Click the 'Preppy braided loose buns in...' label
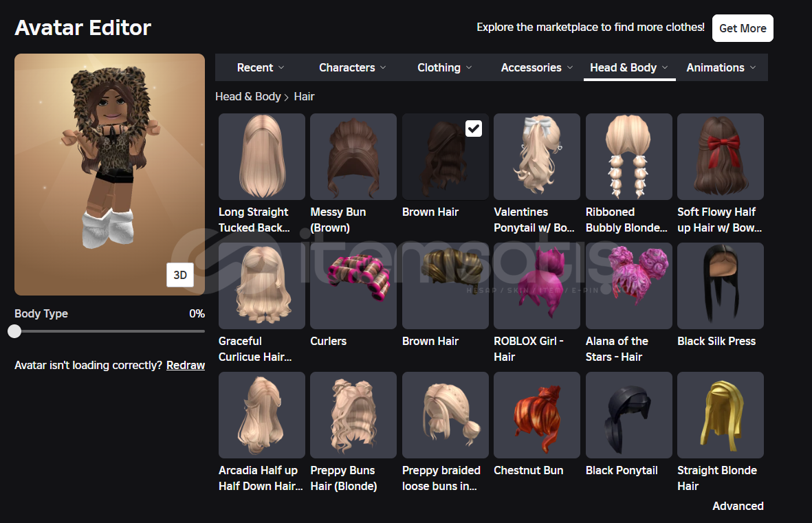 coord(441,478)
